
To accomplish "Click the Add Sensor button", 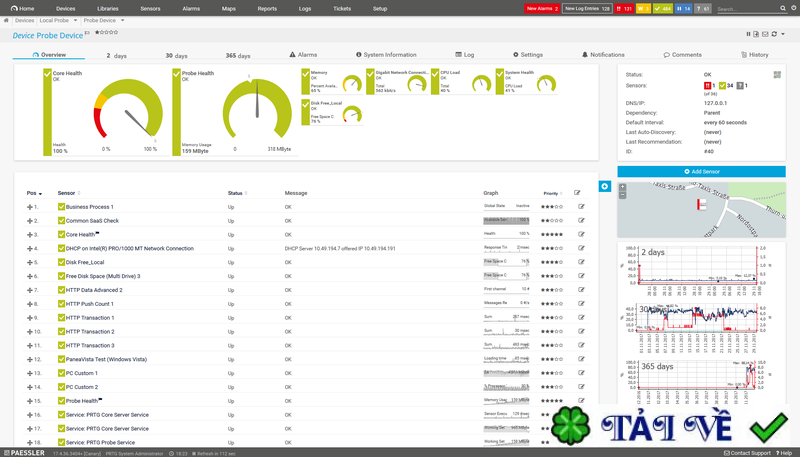I will click(702, 171).
